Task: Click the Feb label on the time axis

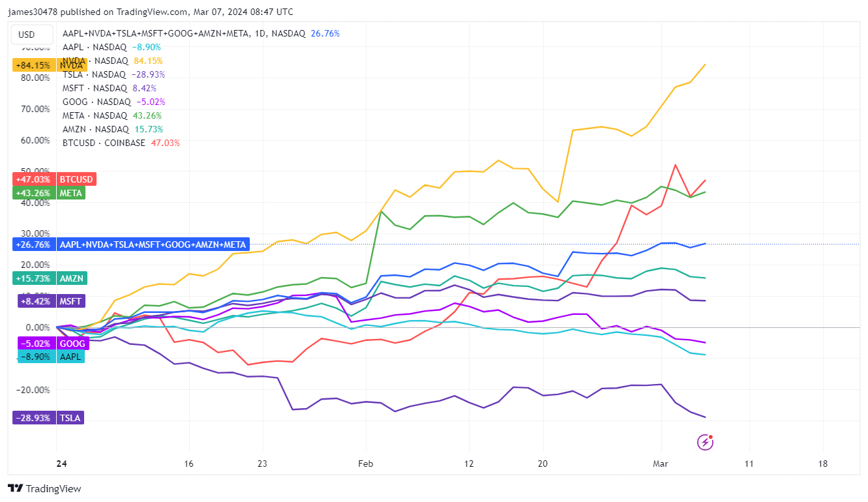Action: coord(365,464)
